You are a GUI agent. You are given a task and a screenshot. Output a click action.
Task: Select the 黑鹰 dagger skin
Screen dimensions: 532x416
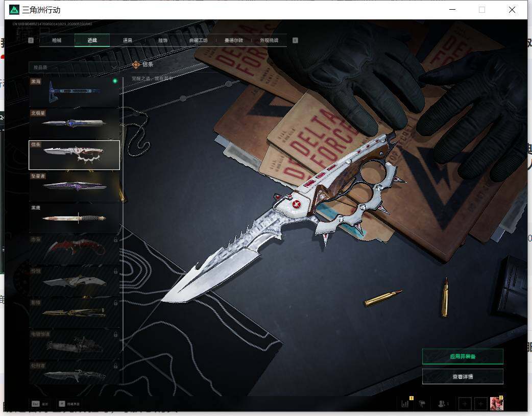(x=75, y=218)
